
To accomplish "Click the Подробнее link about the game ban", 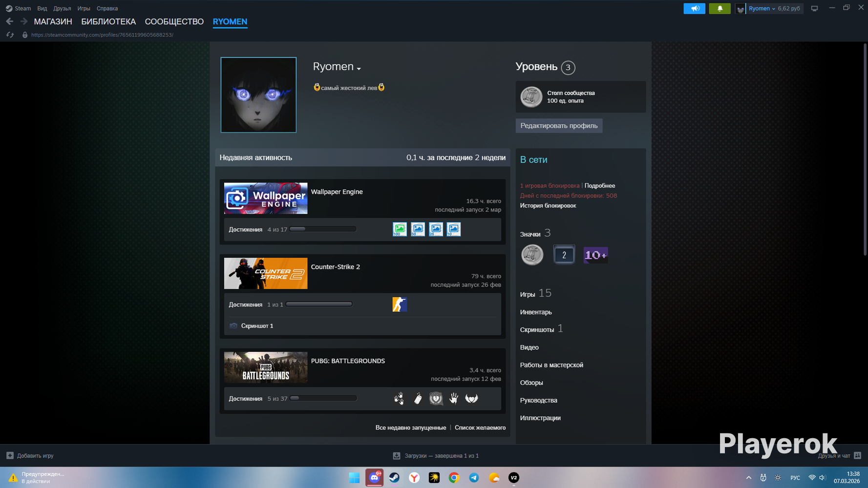I will click(x=600, y=185).
